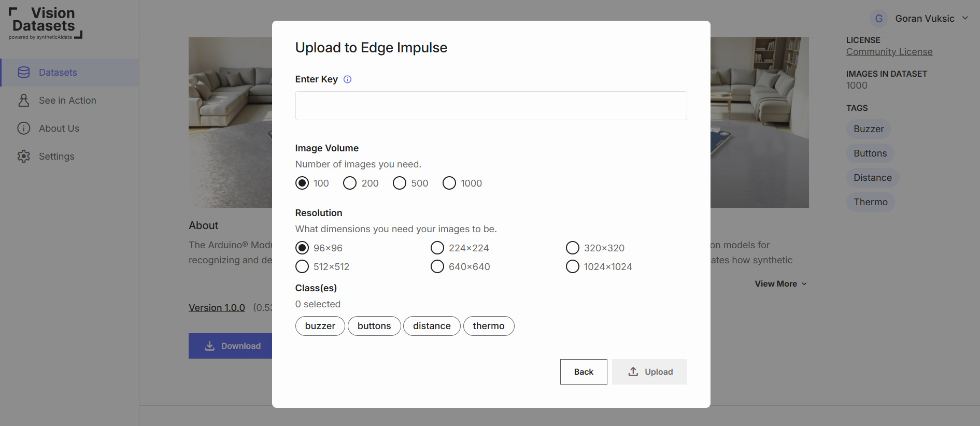The width and height of the screenshot is (980, 426).
Task: Click the right living room dataset image
Action: click(760, 122)
